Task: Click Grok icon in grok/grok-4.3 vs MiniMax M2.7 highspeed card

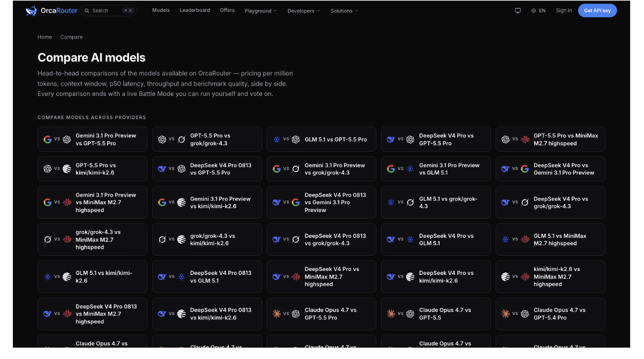Action: pyautogui.click(x=47, y=239)
